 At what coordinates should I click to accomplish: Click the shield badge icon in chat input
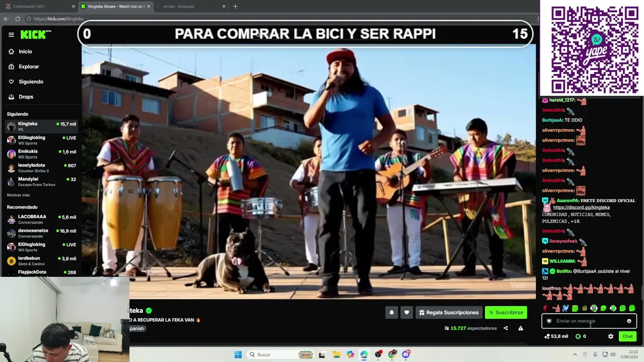[549, 321]
